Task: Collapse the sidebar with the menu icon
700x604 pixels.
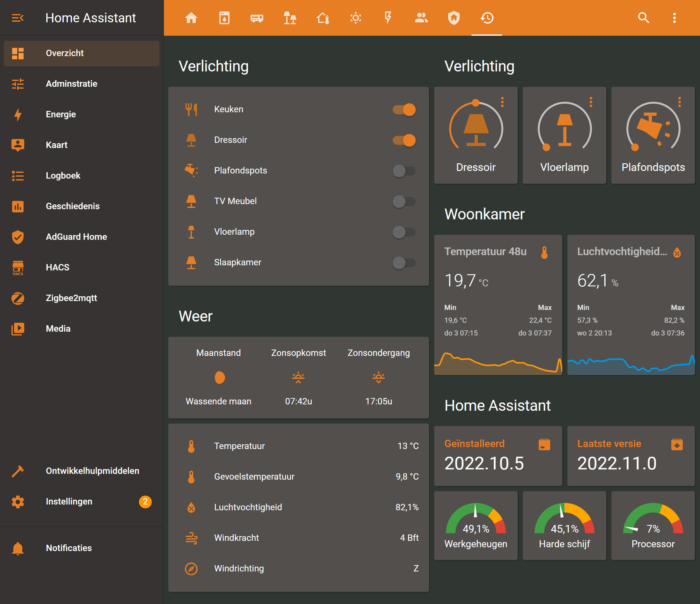Action: point(18,18)
